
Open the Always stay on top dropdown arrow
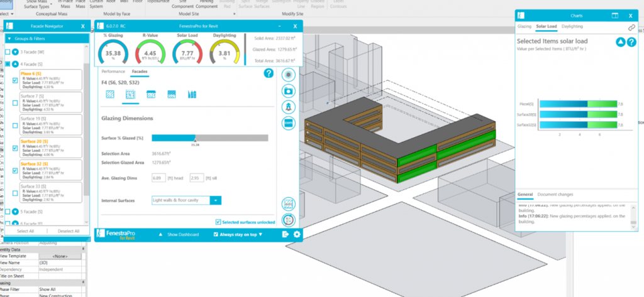[260, 234]
